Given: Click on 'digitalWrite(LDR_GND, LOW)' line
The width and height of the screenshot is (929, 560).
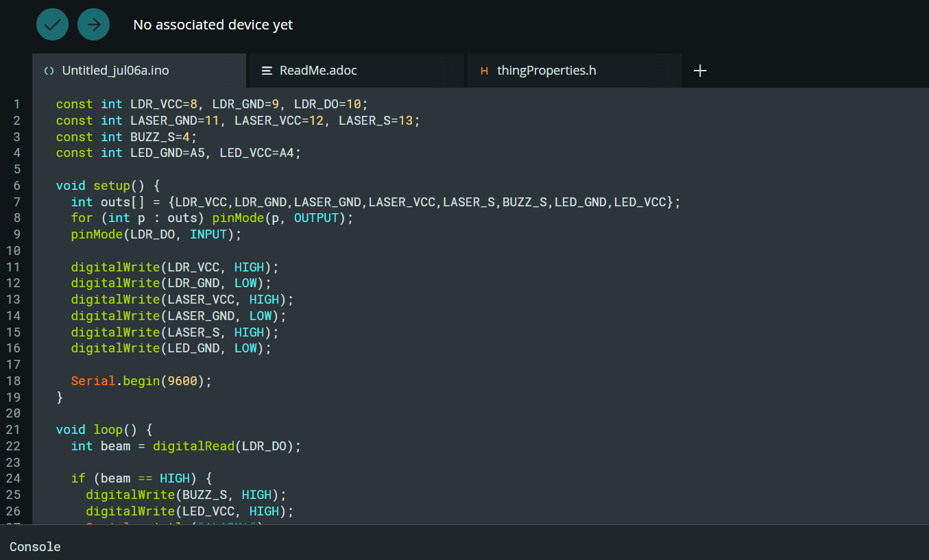Looking at the screenshot, I should coord(171,283).
